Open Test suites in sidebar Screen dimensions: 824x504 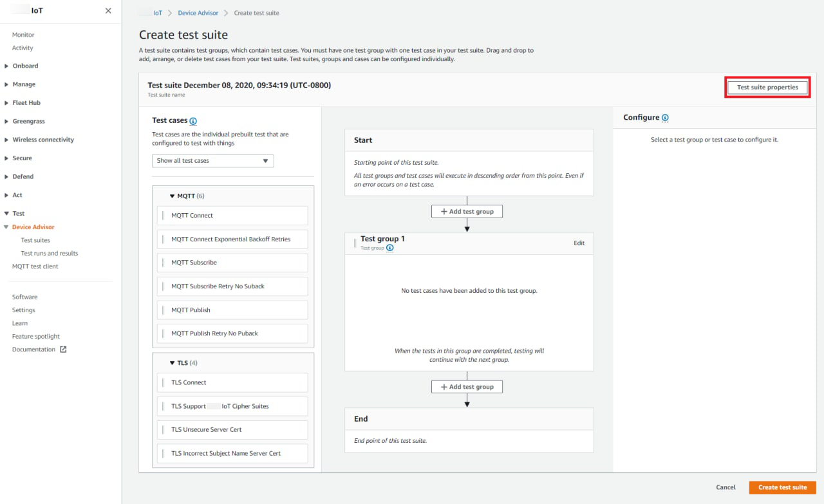pyautogui.click(x=35, y=240)
